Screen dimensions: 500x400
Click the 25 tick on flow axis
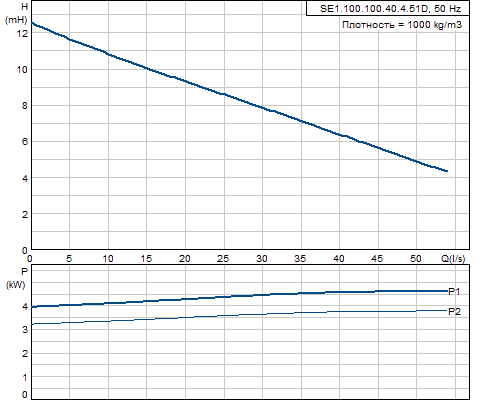[x=223, y=258]
